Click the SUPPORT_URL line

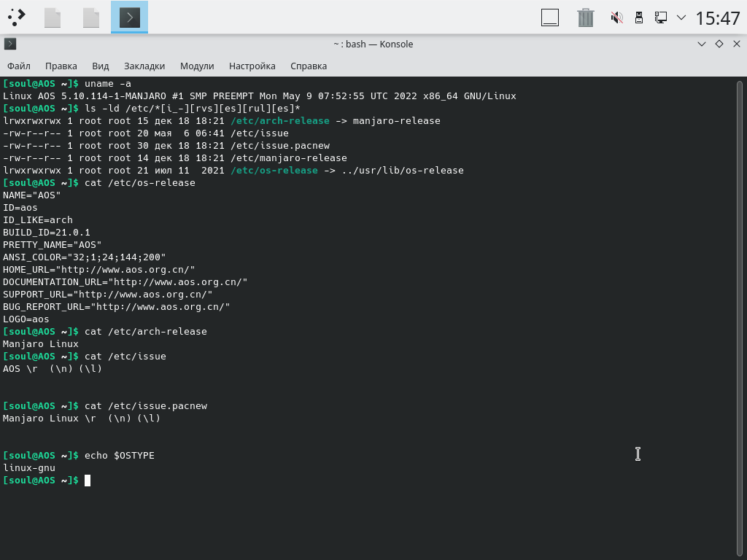[x=108, y=295]
